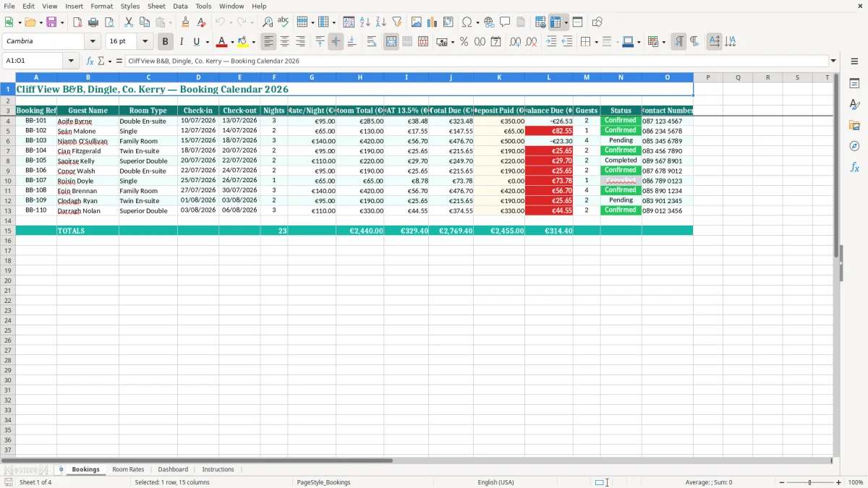
Task: Open the sidebar Navigator compass icon
Action: pos(854,146)
